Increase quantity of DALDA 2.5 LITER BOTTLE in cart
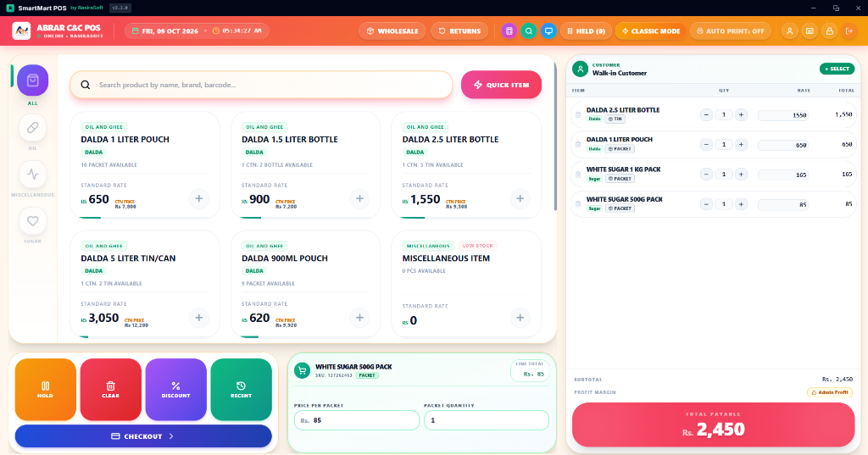Image resolution: width=868 pixels, height=455 pixels. 741,114
